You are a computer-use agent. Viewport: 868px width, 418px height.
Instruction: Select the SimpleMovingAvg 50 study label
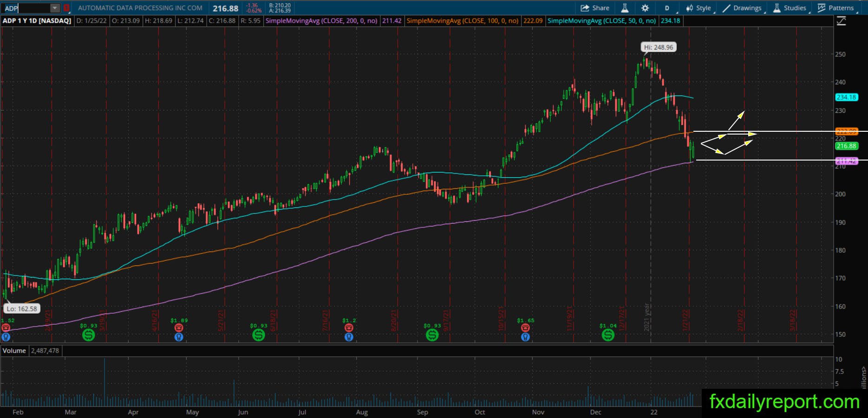(x=602, y=21)
